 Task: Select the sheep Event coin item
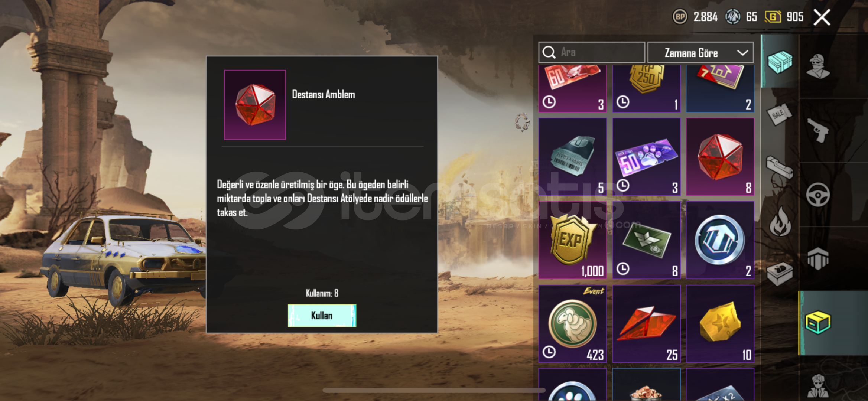tap(572, 324)
